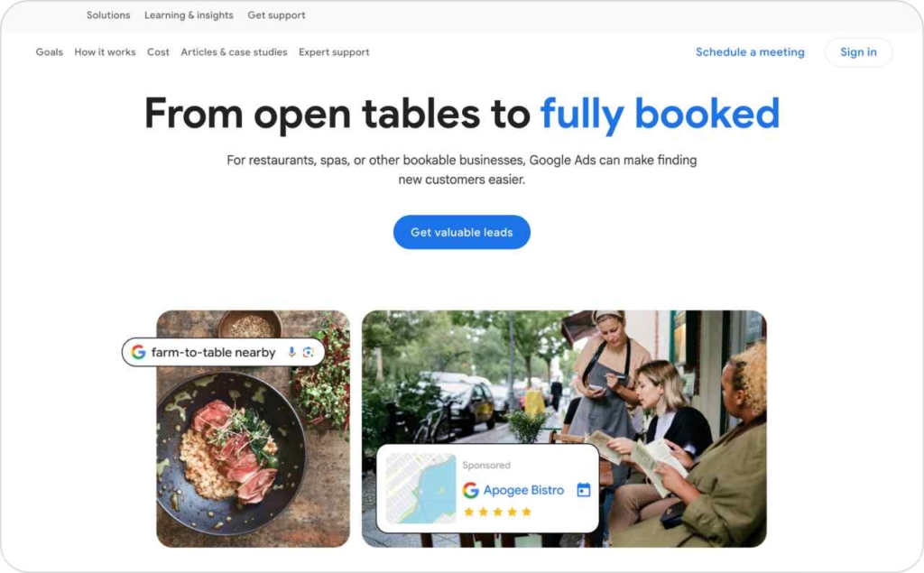Image resolution: width=924 pixels, height=573 pixels.
Task: Click the Get valuable leads button
Action: point(462,232)
